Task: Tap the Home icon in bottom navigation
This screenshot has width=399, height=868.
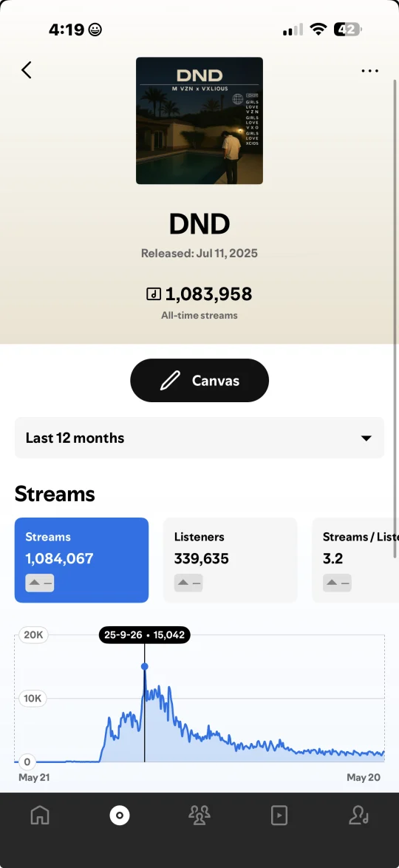Action: (x=40, y=815)
